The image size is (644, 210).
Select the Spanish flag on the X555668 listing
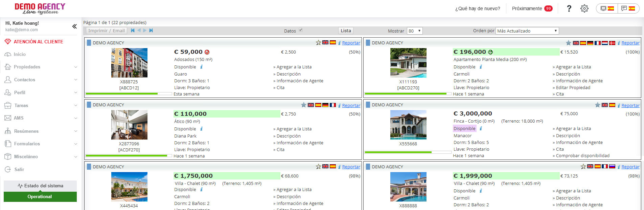tap(612, 105)
